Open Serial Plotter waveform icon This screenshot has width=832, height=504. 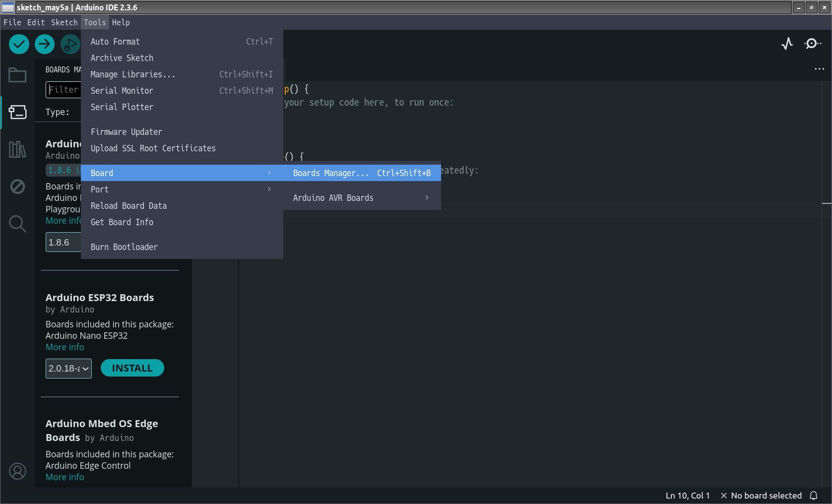(787, 44)
